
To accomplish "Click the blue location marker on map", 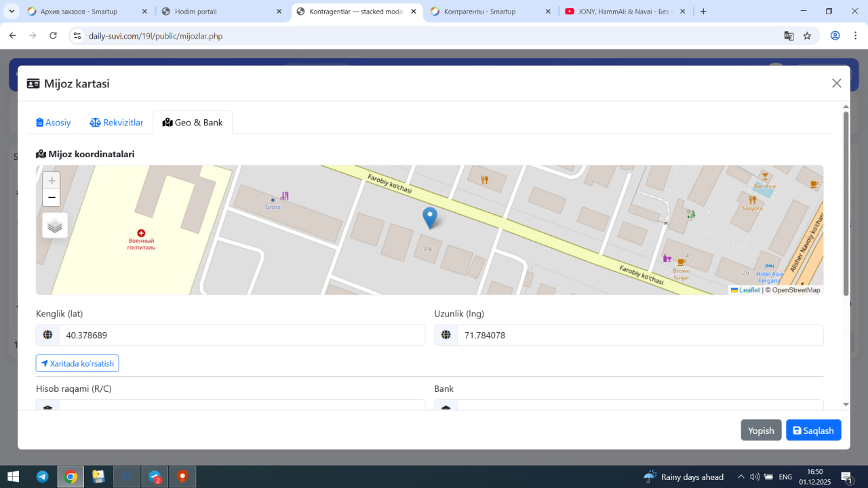I will coord(429,217).
